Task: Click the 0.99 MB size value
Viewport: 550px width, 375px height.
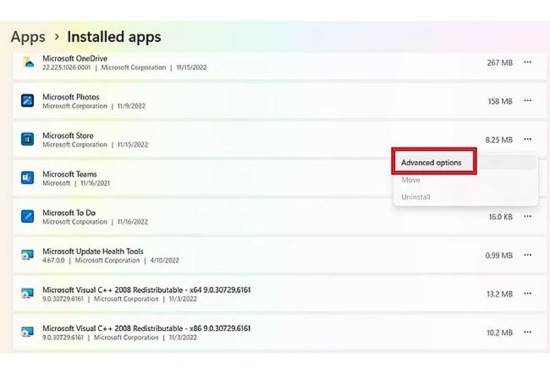Action: click(x=499, y=256)
